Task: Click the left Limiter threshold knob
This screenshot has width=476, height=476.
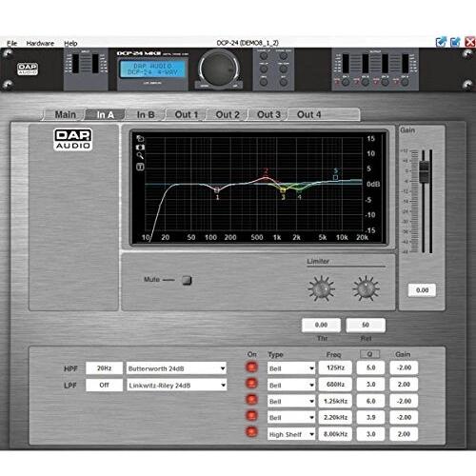Action: [321, 288]
